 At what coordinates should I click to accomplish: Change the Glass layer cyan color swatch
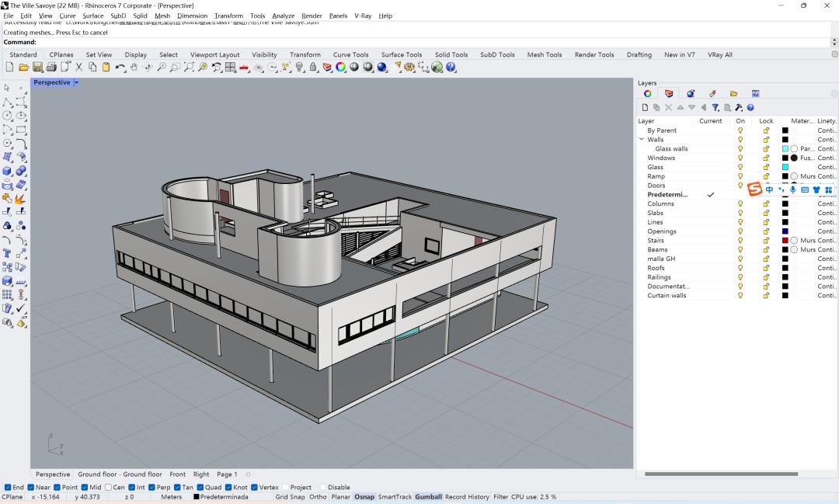[785, 167]
